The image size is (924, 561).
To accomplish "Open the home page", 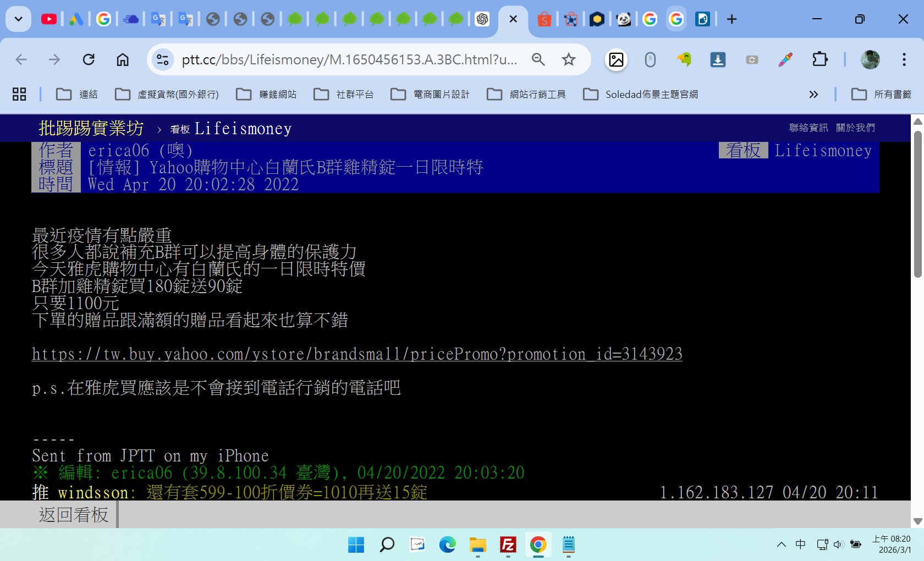I will point(123,59).
